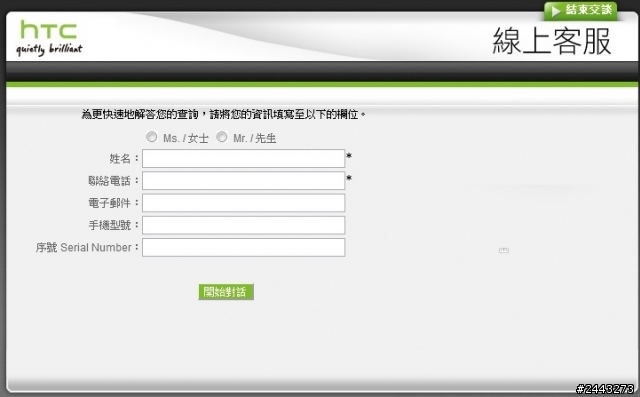This screenshot has width=640, height=397.
Task: Click the 結束交談 end chat button
Action: (x=580, y=10)
